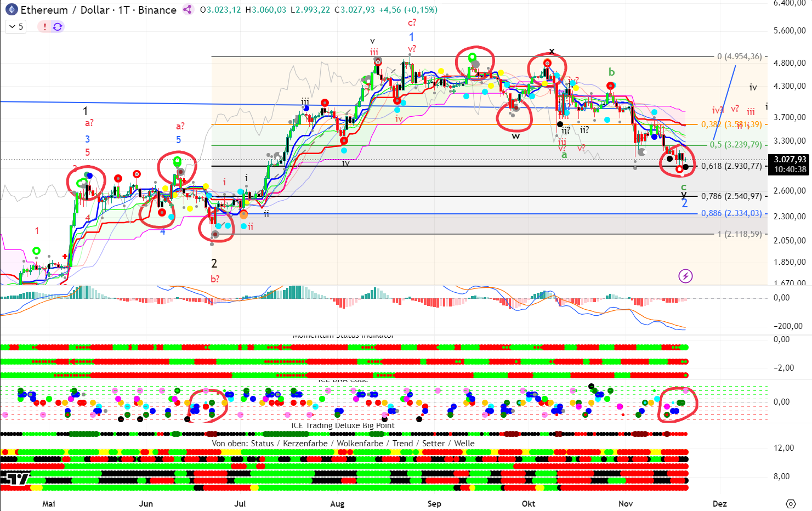Click the Ethereum symbol logo
The image size is (812, 511).
point(11,10)
